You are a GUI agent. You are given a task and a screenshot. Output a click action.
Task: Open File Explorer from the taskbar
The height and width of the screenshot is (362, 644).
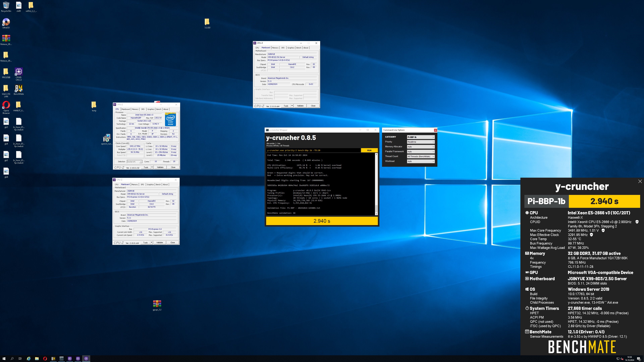[37, 358]
